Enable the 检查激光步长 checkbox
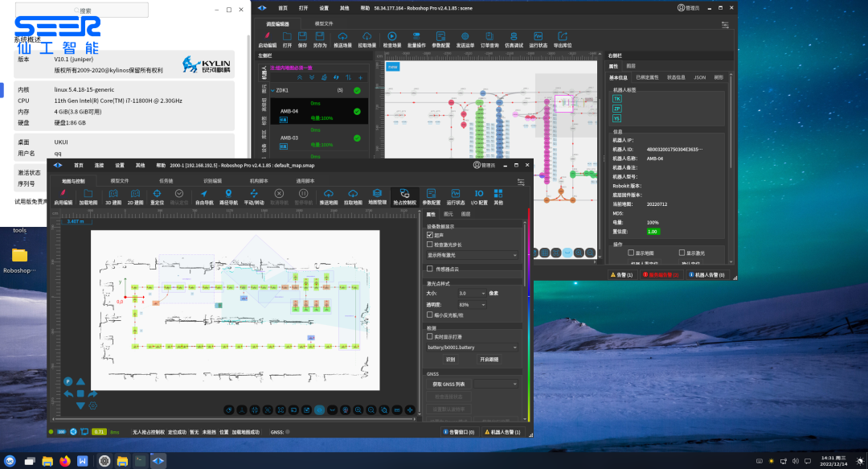This screenshot has height=469, width=868. [x=429, y=244]
